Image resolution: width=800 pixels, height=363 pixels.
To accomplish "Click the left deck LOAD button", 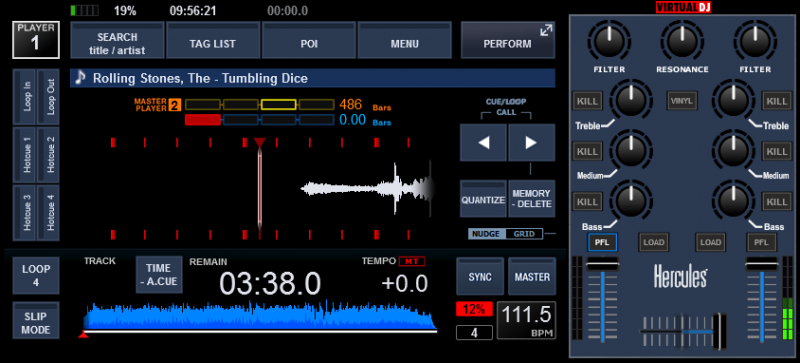I will click(x=654, y=242).
